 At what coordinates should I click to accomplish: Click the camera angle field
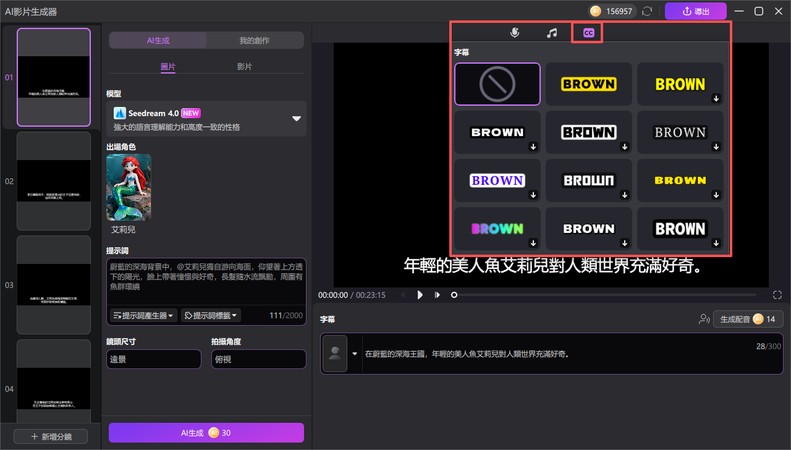[258, 359]
